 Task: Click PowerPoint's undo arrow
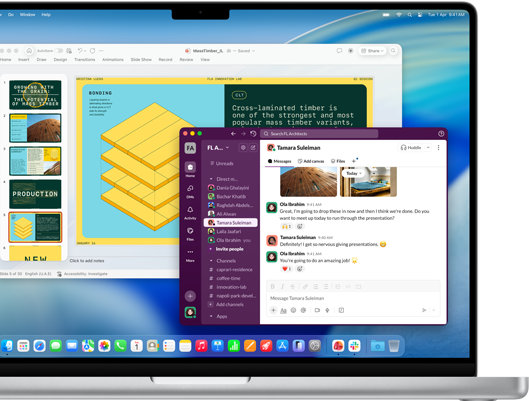click(80, 51)
